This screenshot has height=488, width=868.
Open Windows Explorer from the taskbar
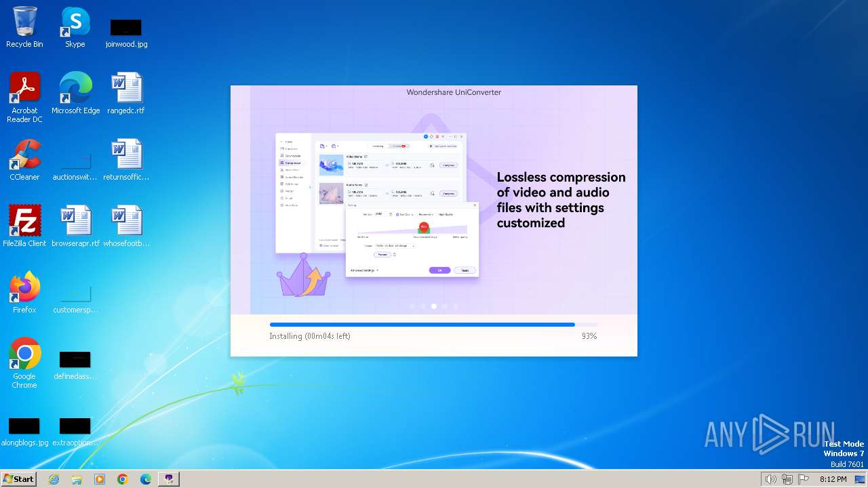(77, 479)
